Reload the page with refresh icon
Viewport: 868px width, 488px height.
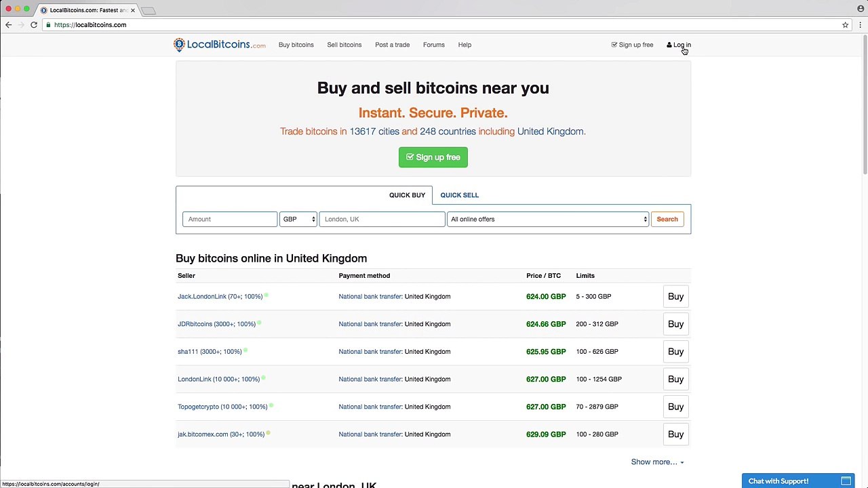coord(34,25)
